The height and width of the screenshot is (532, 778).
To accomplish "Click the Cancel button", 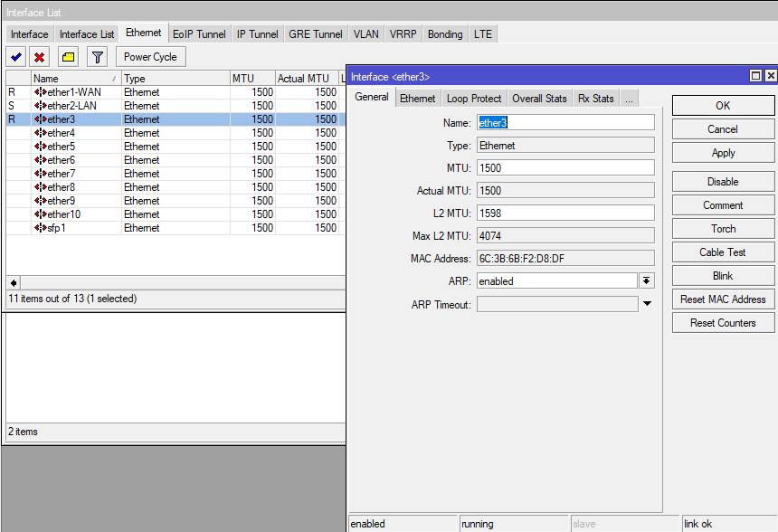I will click(723, 129).
